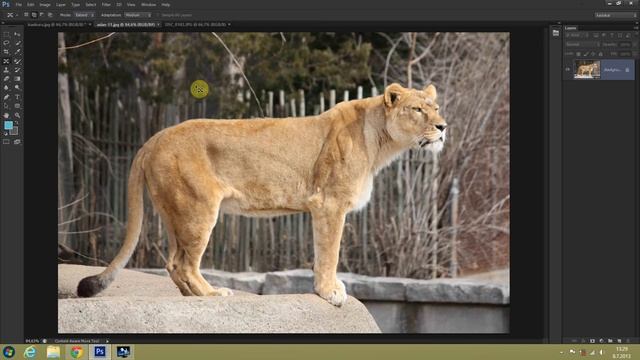Select the Eyedropper tool
The width and height of the screenshot is (640, 360).
(x=17, y=52)
